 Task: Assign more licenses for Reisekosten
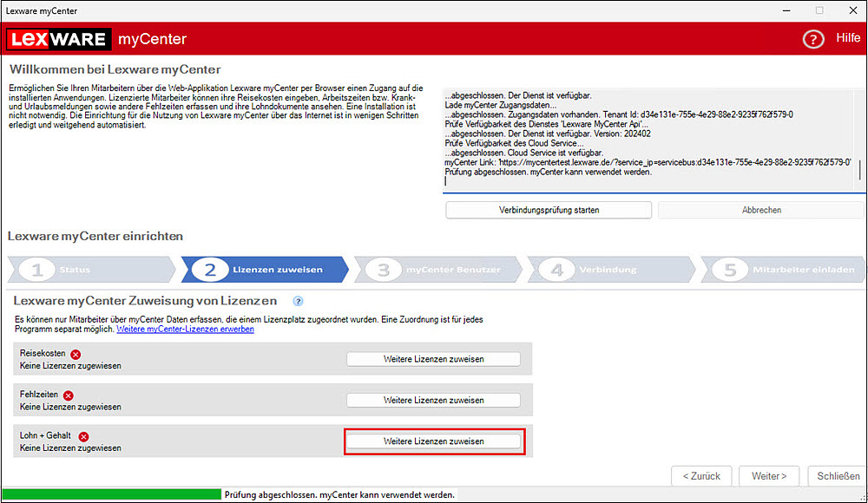433,359
